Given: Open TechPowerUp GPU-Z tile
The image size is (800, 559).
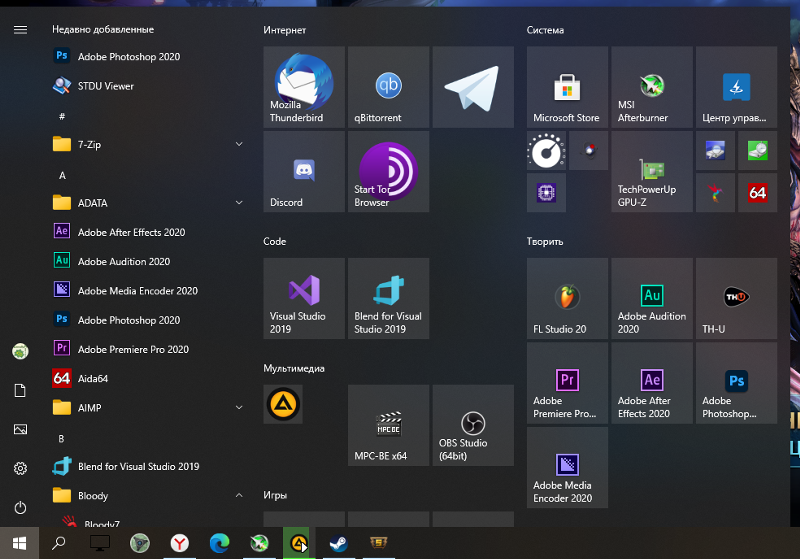Looking at the screenshot, I should tap(652, 172).
